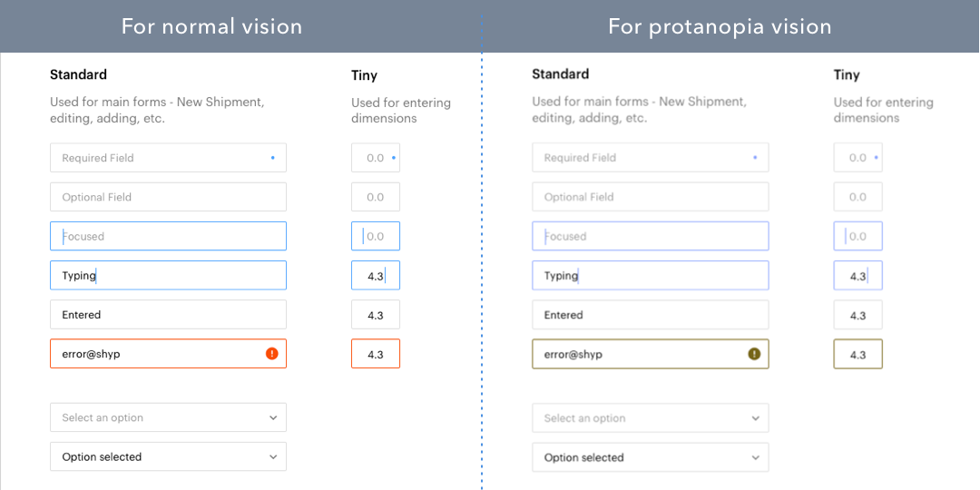Click the Required Field input under protanopia vision

pyautogui.click(x=650, y=158)
